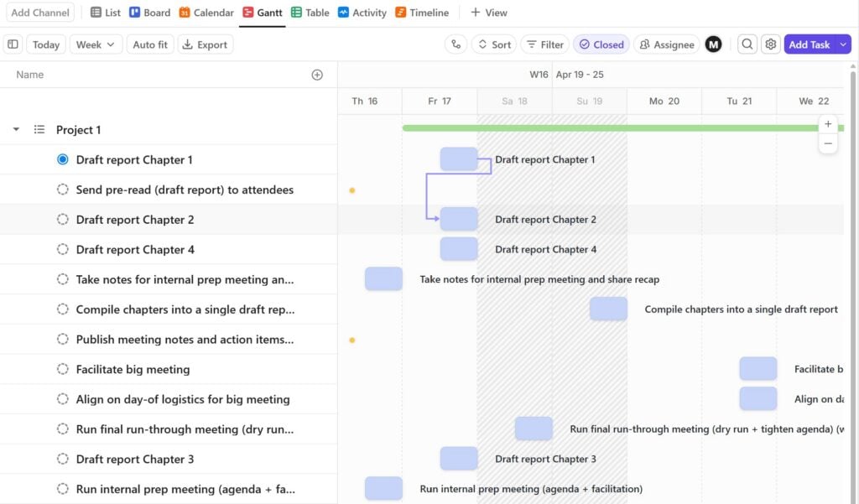
Task: Open the Add Task dropdown arrow
Action: point(843,44)
